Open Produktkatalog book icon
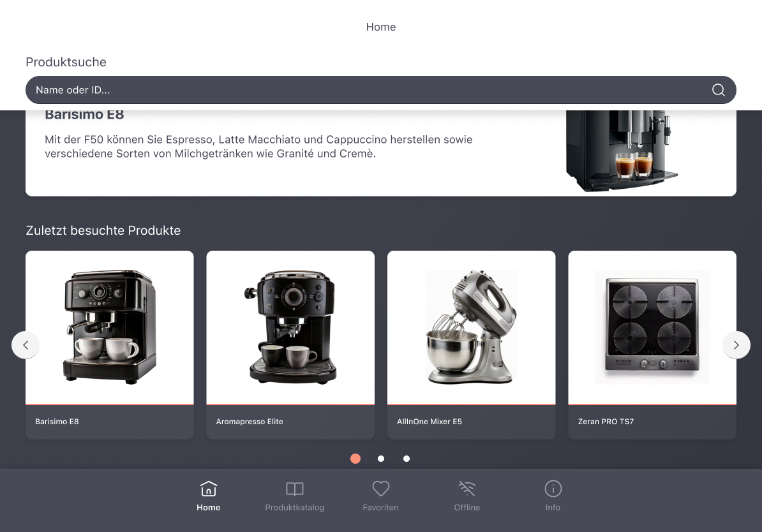Viewport: 762px width, 532px height. coord(294,489)
